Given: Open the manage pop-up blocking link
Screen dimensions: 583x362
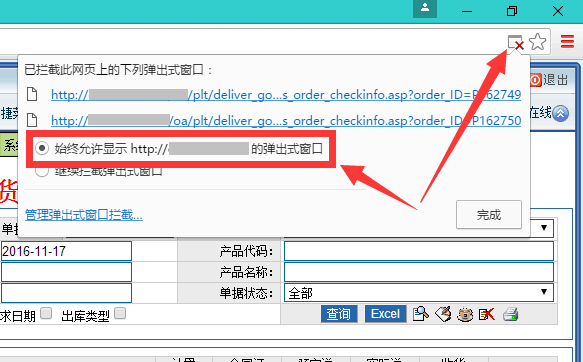Looking at the screenshot, I should tap(84, 215).
